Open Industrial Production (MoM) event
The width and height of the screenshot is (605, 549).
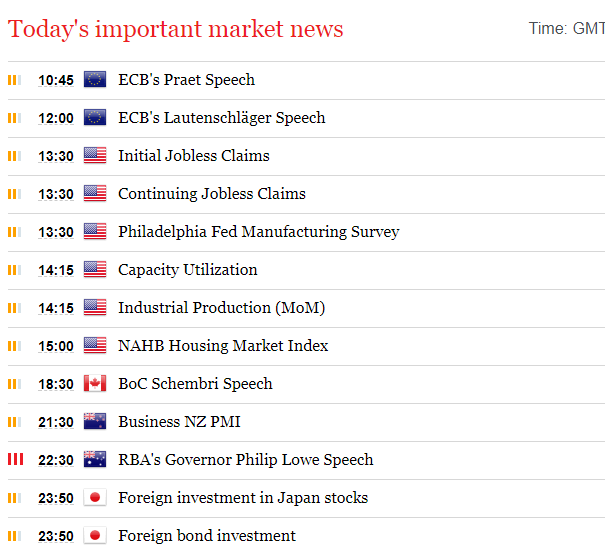tap(222, 308)
